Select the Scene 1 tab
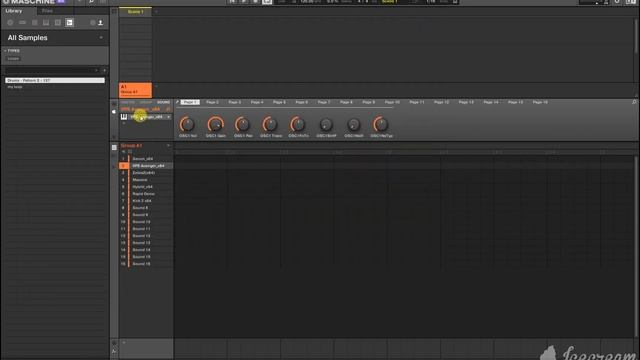The image size is (640, 360). click(136, 11)
